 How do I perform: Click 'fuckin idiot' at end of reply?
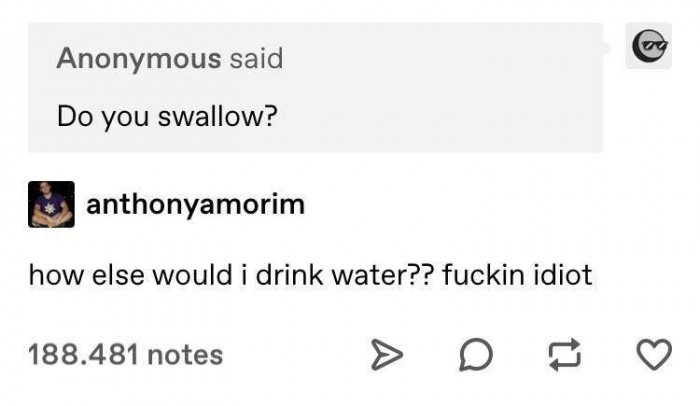click(517, 275)
